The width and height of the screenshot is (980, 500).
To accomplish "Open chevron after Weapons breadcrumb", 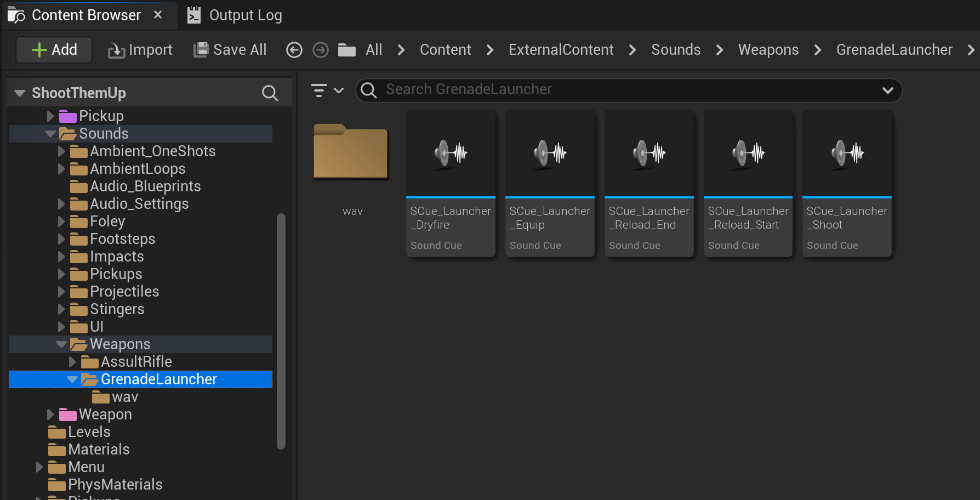I will [x=818, y=50].
